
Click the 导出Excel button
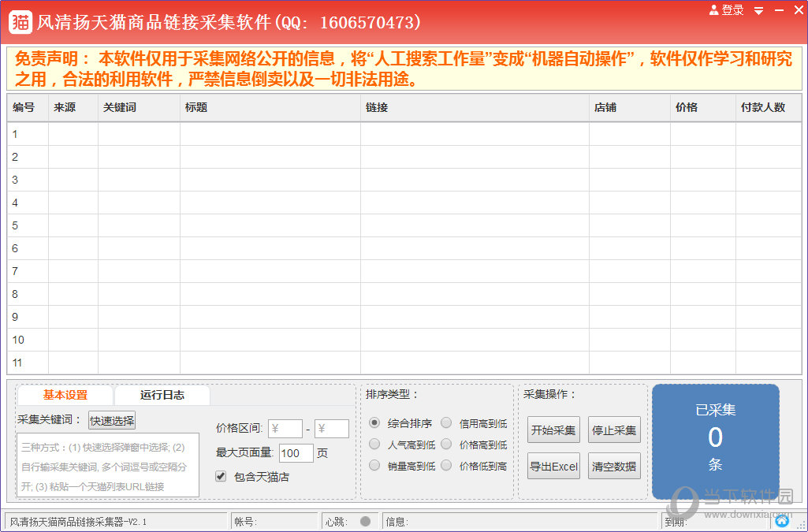pyautogui.click(x=553, y=466)
